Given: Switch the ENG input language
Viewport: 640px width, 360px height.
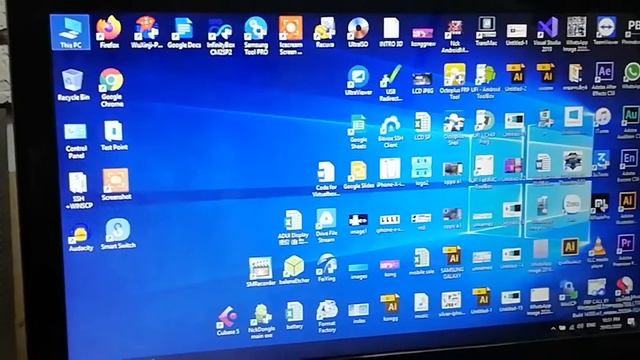Looking at the screenshot, I should (x=591, y=326).
